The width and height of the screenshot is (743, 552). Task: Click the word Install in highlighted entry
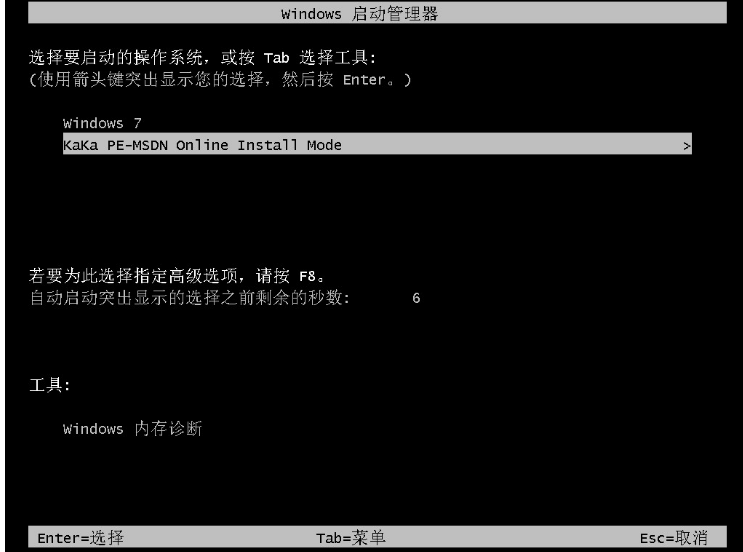coord(267,145)
